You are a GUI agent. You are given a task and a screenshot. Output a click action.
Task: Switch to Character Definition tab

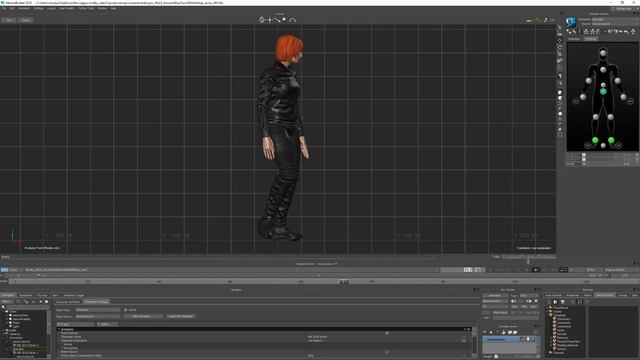(x=68, y=302)
